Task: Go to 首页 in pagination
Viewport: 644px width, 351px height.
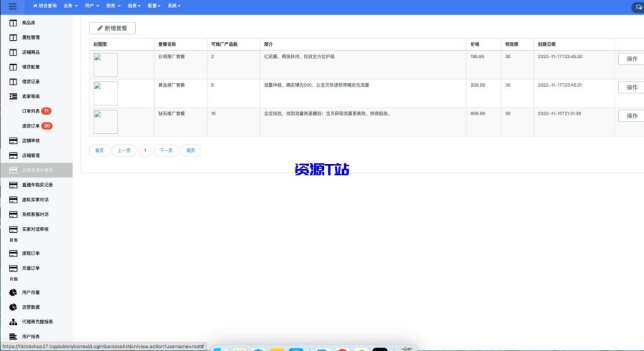Action: [x=99, y=150]
